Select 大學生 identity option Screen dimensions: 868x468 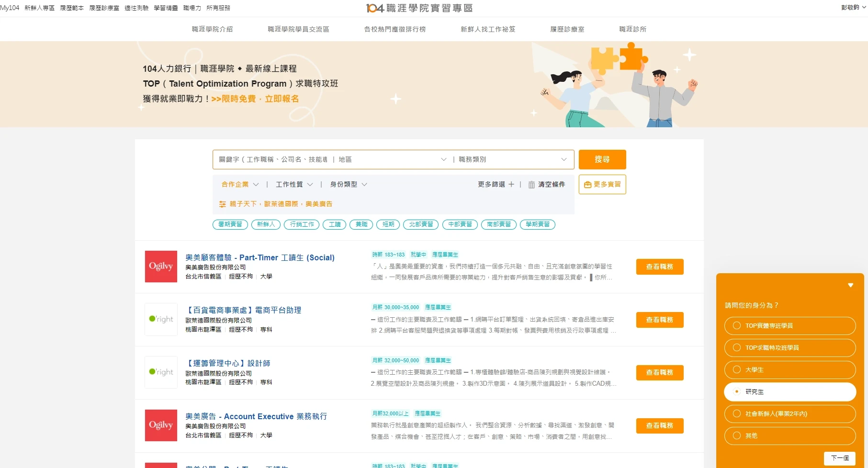point(790,370)
